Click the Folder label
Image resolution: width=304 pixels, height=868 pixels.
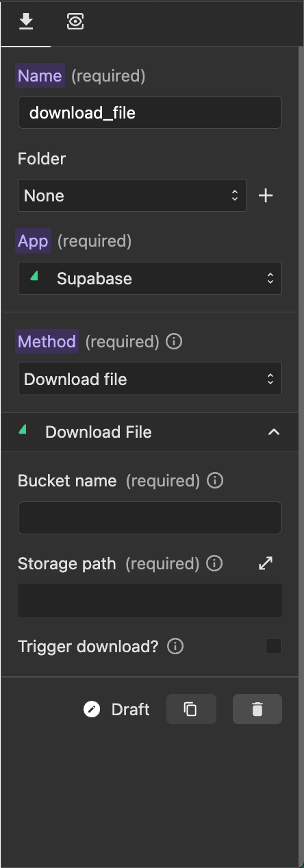[42, 159]
